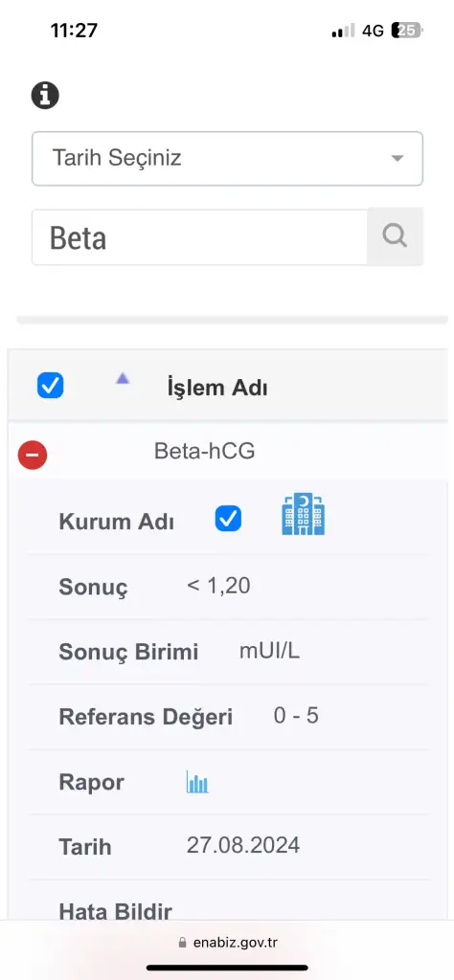Tap the enabiz.gov.tr address bar
This screenshot has height=980, width=454.
228,943
